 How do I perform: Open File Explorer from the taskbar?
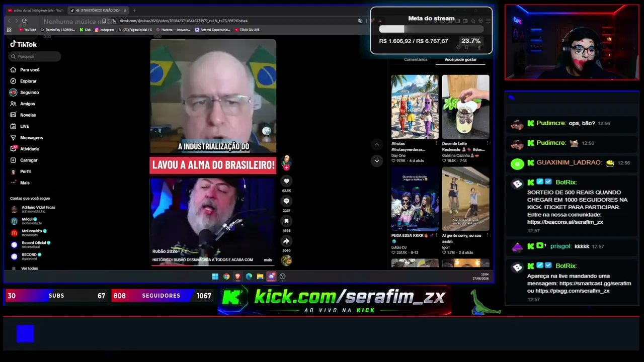point(260,277)
